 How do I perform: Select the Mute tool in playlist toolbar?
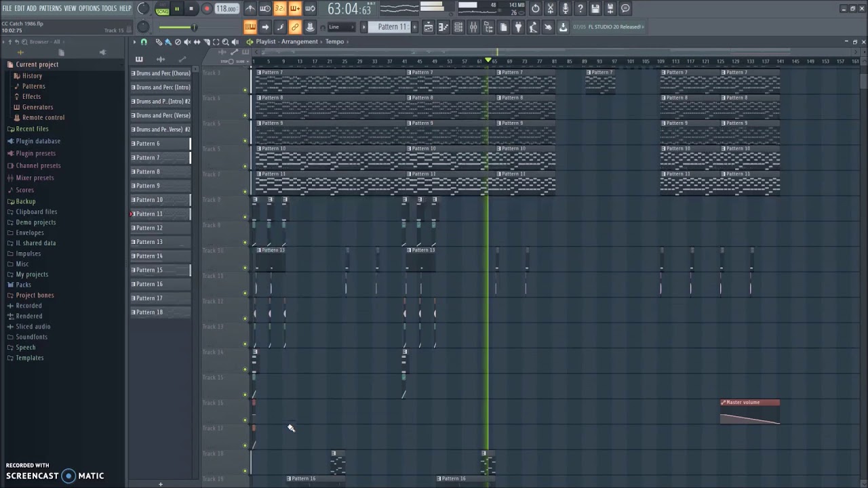tap(187, 42)
